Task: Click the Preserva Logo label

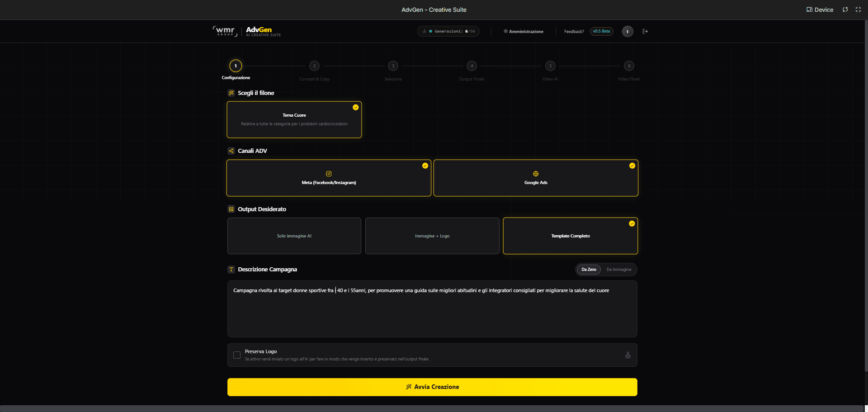Action: [x=261, y=351]
